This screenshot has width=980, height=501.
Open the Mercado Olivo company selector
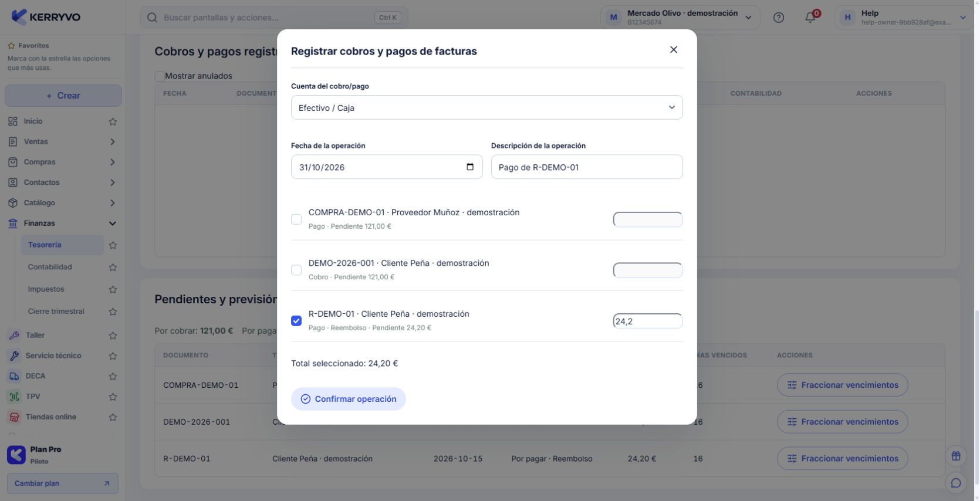click(x=680, y=18)
